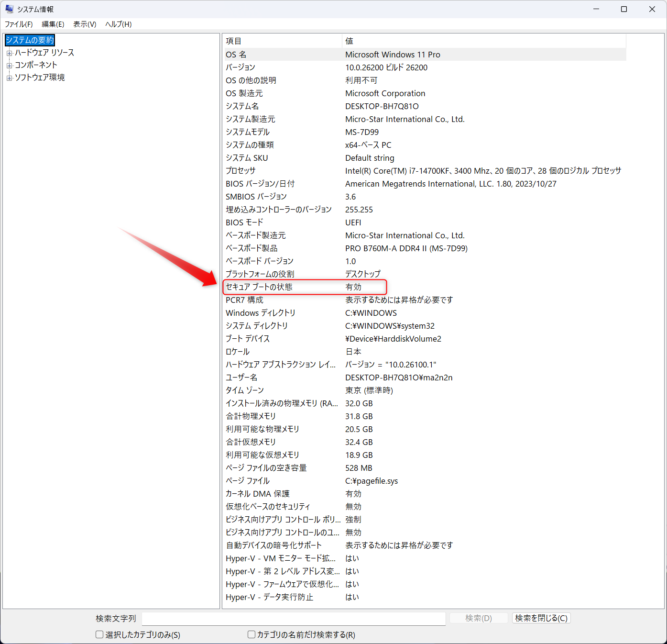Image resolution: width=667 pixels, height=644 pixels.
Task: Expand the コンポーネント tree node
Action: coord(9,66)
